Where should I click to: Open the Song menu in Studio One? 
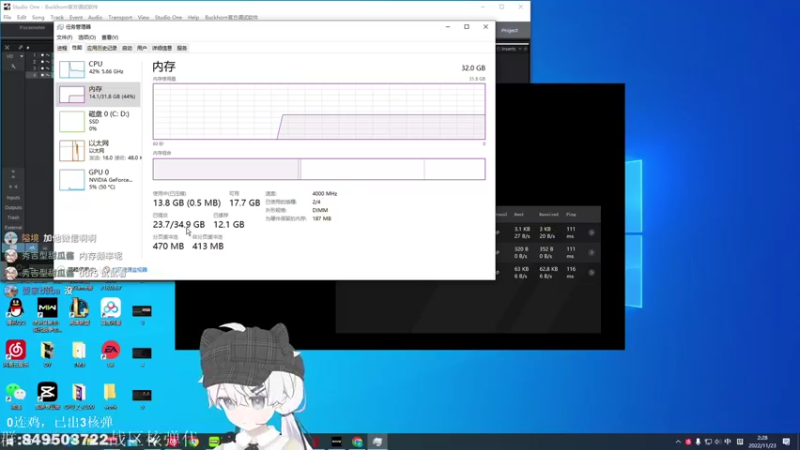click(38, 17)
